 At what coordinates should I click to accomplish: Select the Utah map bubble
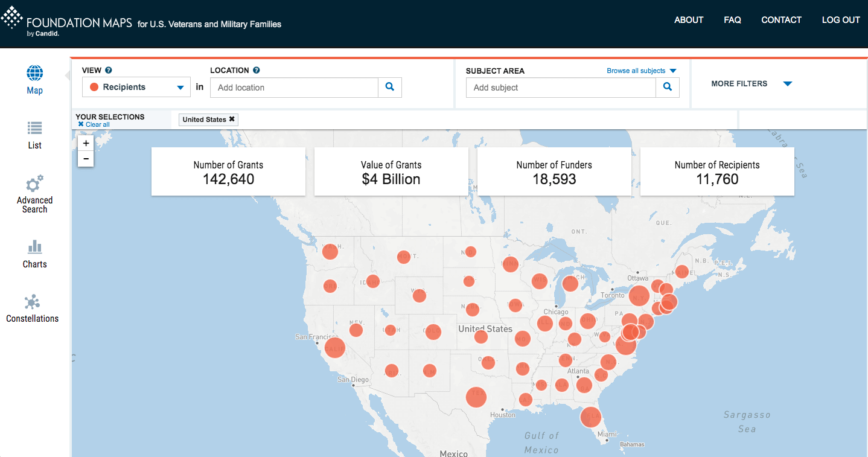(x=391, y=330)
